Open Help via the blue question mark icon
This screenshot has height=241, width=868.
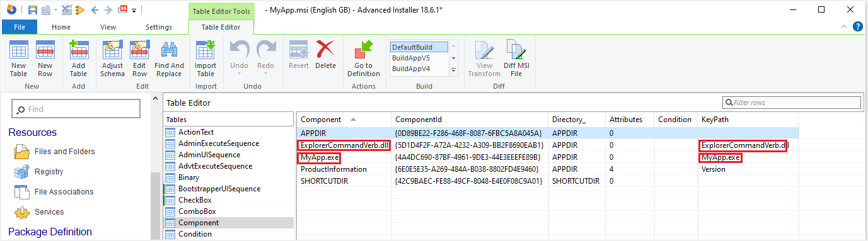857,26
